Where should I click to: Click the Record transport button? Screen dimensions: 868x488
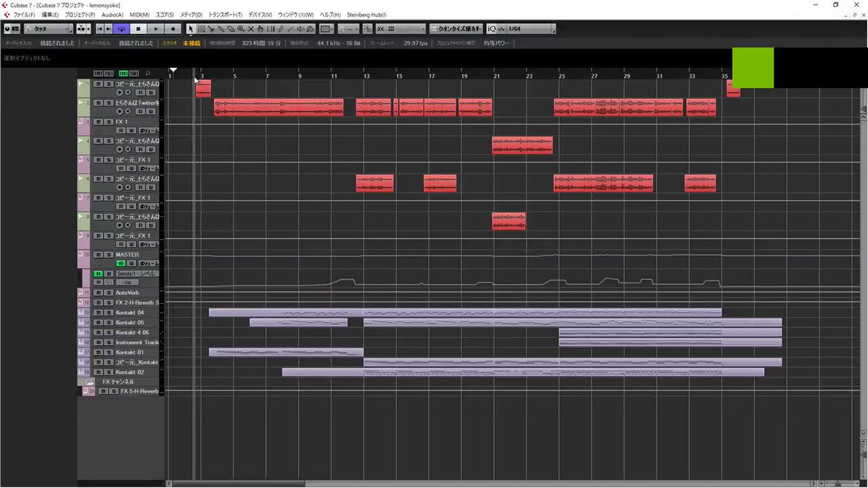[173, 29]
